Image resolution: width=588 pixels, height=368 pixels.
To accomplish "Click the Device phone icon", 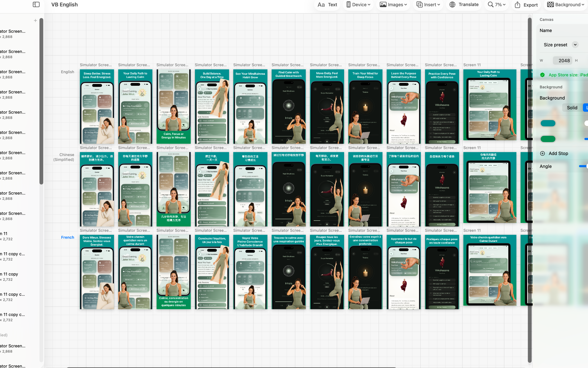I will (x=348, y=5).
